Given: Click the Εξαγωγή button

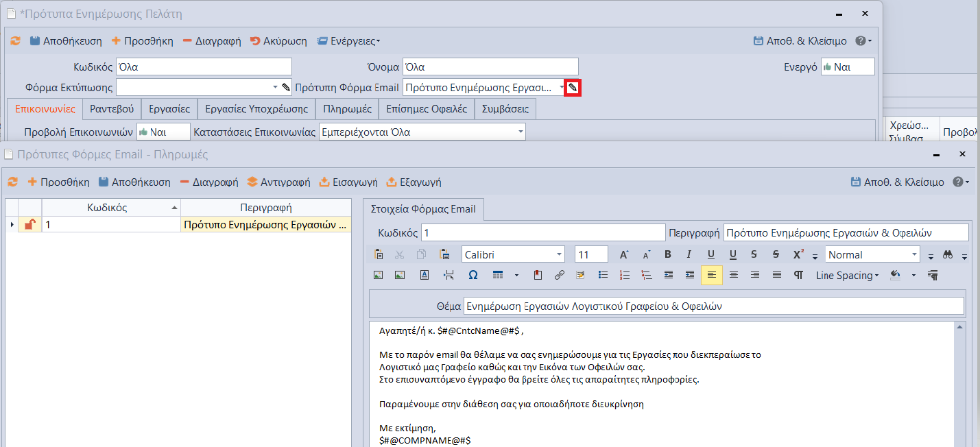Looking at the screenshot, I should (x=414, y=182).
